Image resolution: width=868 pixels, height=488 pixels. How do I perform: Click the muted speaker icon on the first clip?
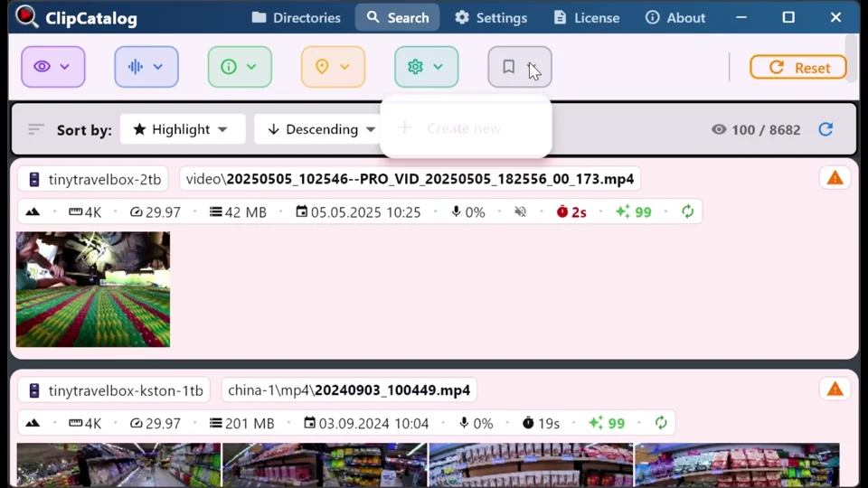521,211
